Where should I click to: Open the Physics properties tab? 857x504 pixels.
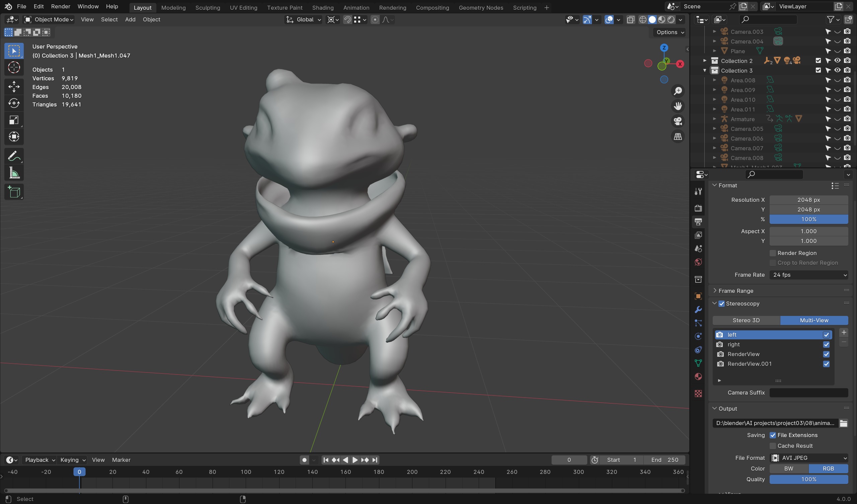[x=698, y=336]
